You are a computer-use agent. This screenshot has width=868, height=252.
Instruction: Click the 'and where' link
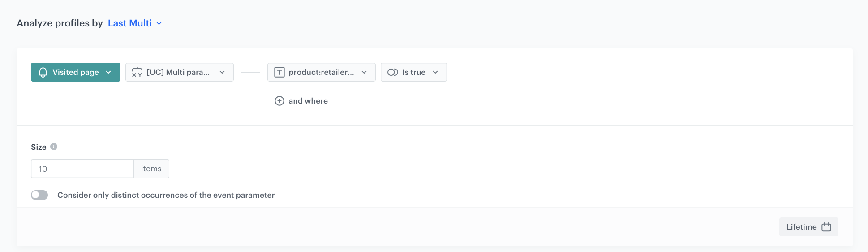308,101
